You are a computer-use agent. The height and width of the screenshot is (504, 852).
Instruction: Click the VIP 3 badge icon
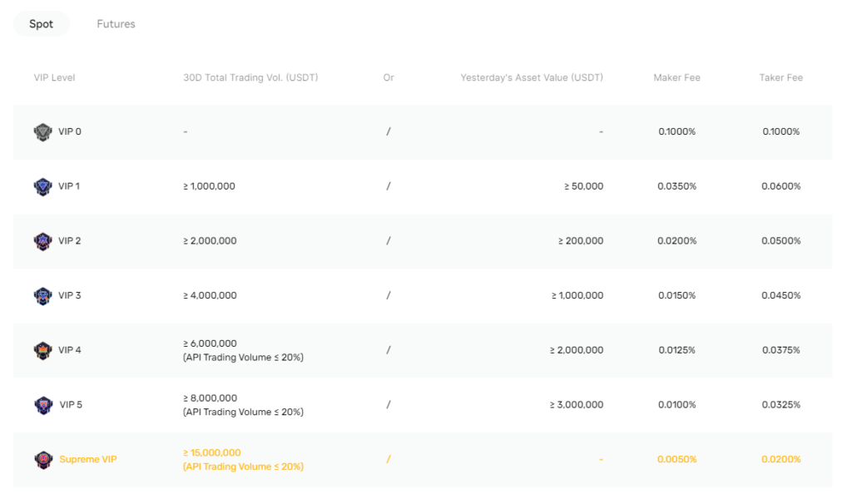pyautogui.click(x=42, y=295)
